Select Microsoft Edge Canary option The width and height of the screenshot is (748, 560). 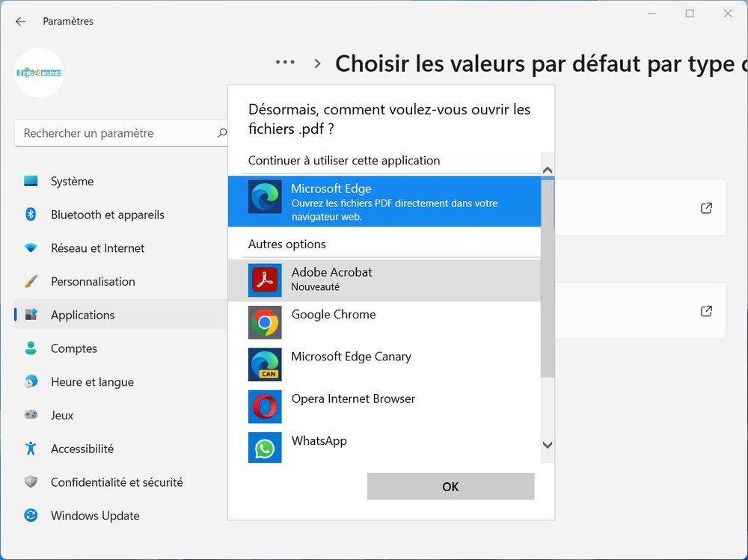point(384,364)
